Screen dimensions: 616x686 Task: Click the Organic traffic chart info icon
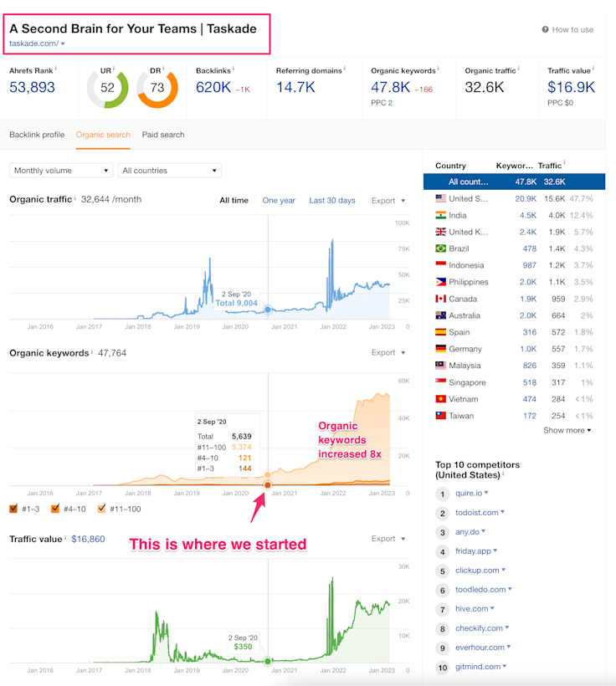(x=75, y=198)
